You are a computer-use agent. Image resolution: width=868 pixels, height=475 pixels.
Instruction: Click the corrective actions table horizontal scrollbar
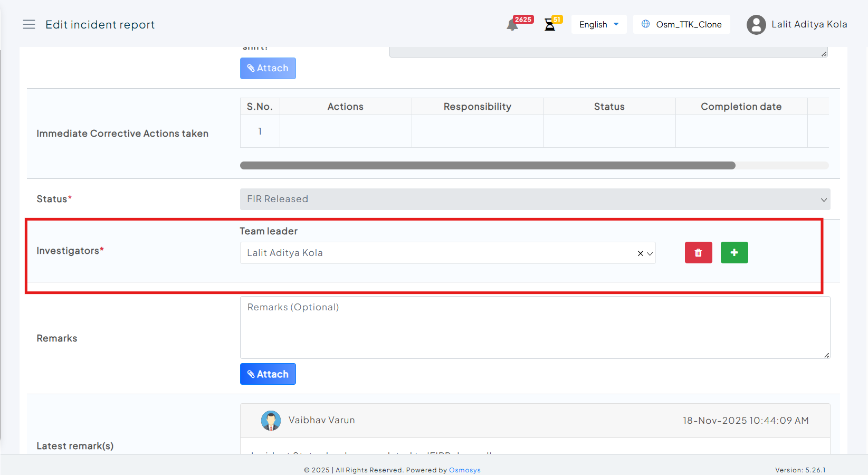[x=488, y=166]
